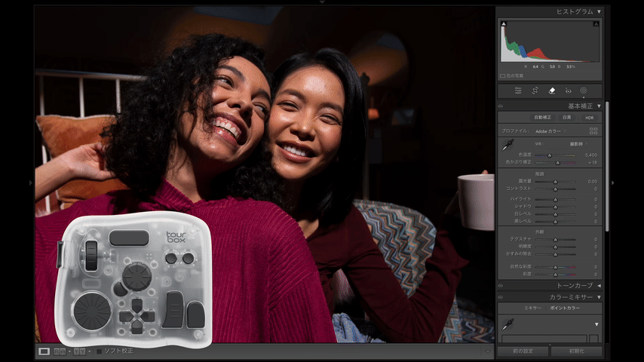Toggle the 元の写真 checkbox under histogram
The image size is (644, 362).
click(503, 75)
